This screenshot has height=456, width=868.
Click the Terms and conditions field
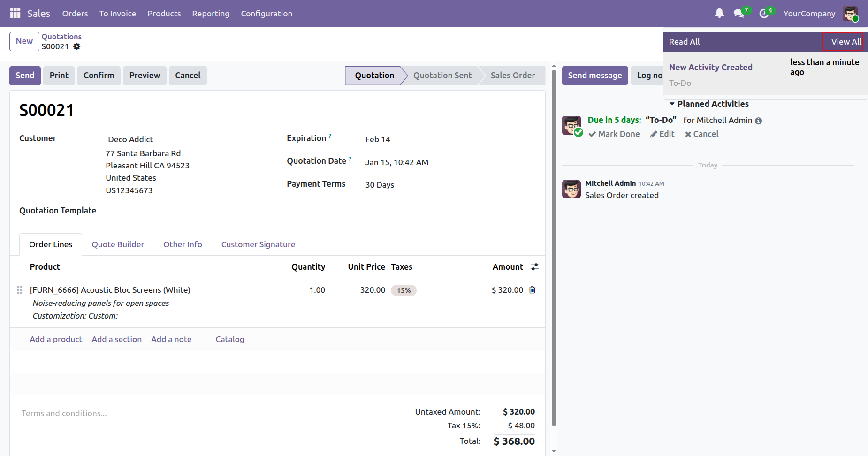pyautogui.click(x=64, y=413)
